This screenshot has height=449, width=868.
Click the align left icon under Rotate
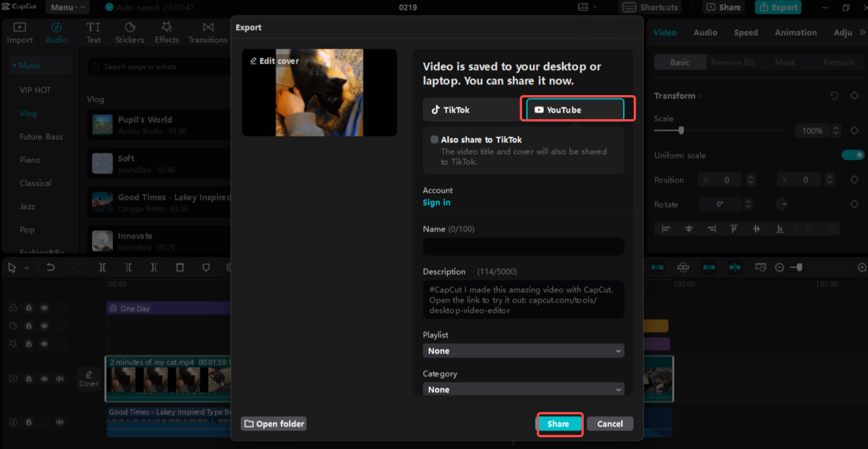pos(665,229)
